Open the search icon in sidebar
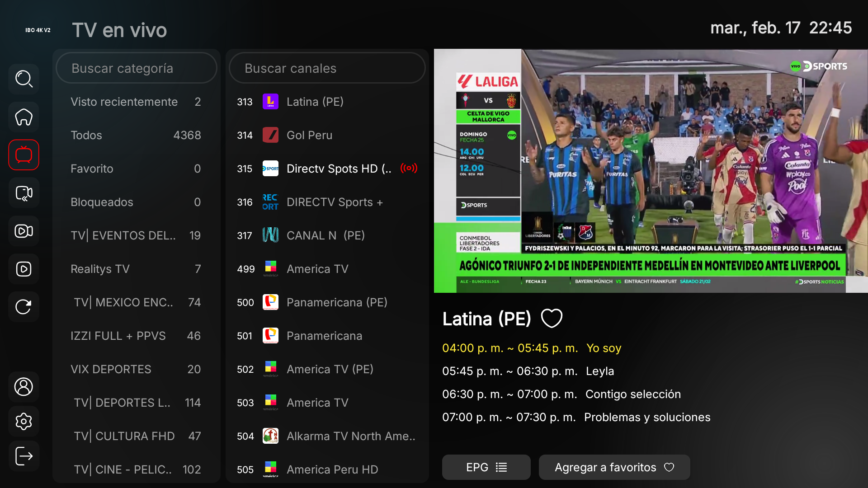Screen dimensions: 868x488 point(24,79)
